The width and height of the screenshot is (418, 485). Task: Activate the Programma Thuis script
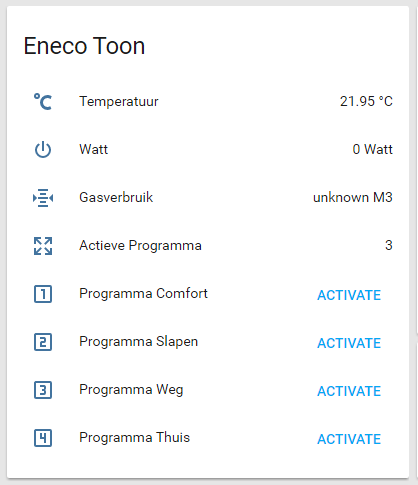[x=349, y=439]
